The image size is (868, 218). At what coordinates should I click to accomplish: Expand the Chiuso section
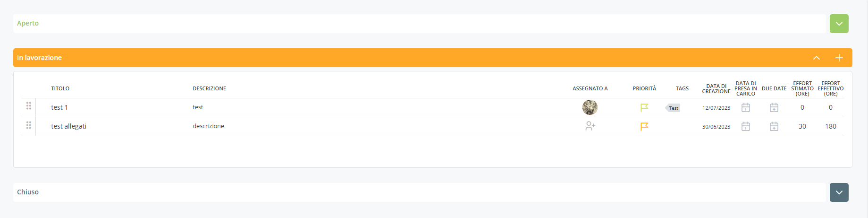(839, 192)
